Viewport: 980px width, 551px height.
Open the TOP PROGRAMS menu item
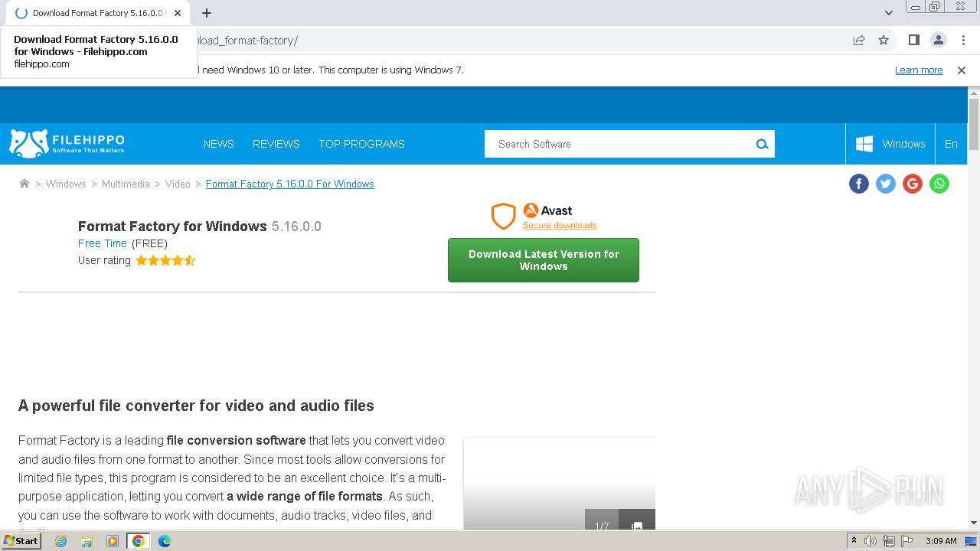(361, 144)
